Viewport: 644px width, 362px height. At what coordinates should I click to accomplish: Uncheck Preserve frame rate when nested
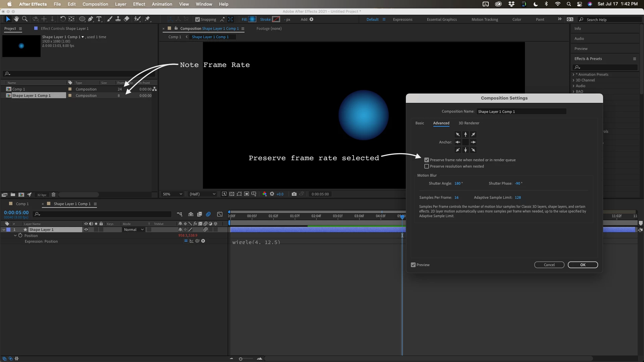(x=427, y=160)
